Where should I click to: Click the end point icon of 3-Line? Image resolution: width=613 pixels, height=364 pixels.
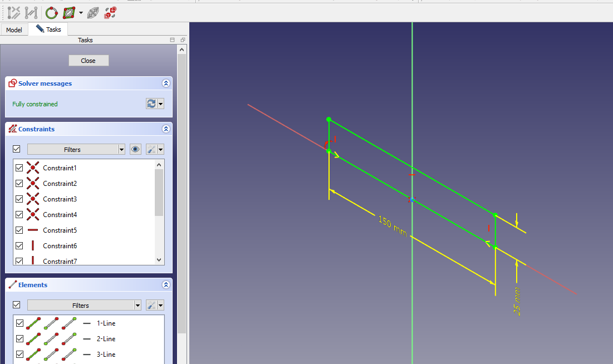pyautogui.click(x=69, y=355)
